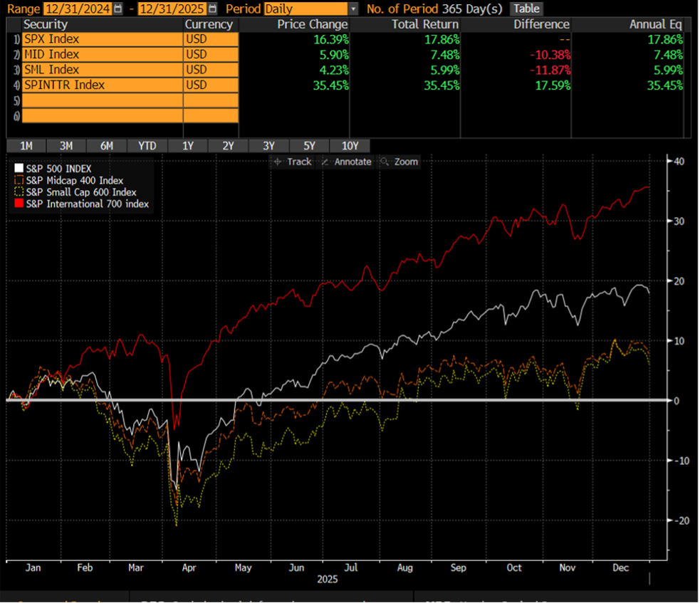Screen dimensions: 700x603
Task: Click the Security column header
Action: [x=46, y=24]
